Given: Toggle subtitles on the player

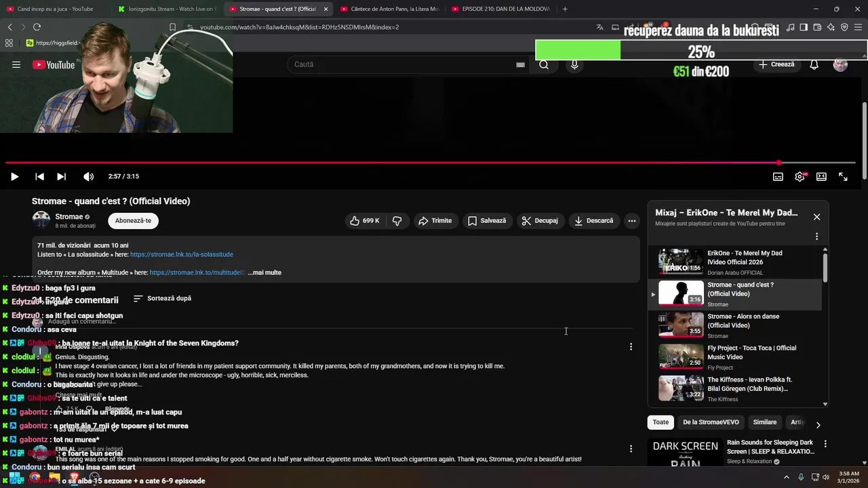Looking at the screenshot, I should pos(778,176).
